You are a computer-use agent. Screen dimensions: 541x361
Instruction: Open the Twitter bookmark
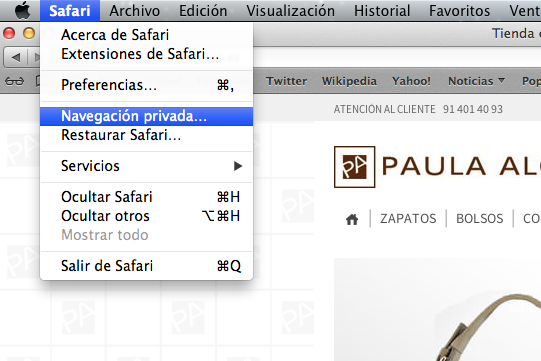pyautogui.click(x=286, y=81)
